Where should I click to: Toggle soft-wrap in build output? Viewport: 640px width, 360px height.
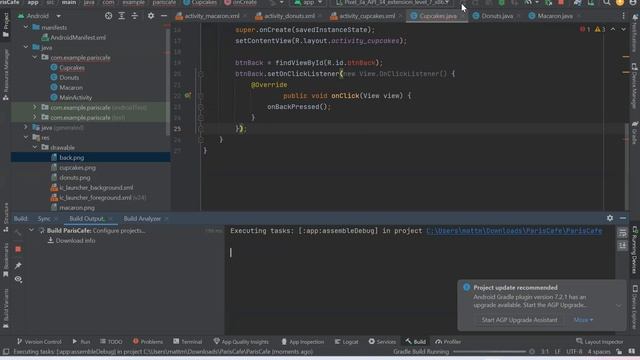[x=622, y=233]
